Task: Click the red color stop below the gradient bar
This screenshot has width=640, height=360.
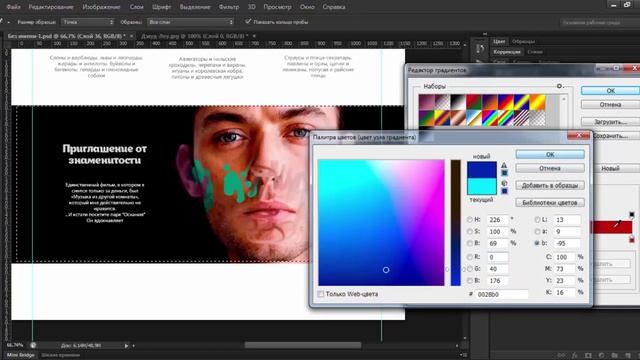Action: [x=631, y=239]
